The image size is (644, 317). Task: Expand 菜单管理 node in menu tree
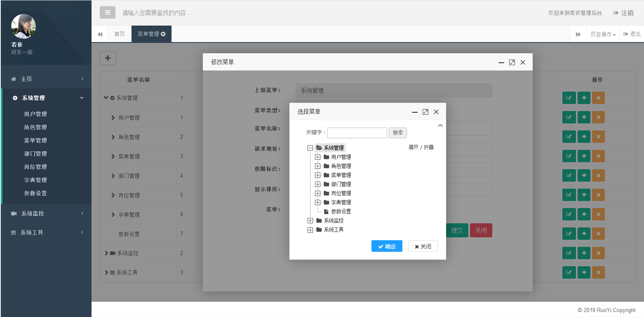click(317, 175)
